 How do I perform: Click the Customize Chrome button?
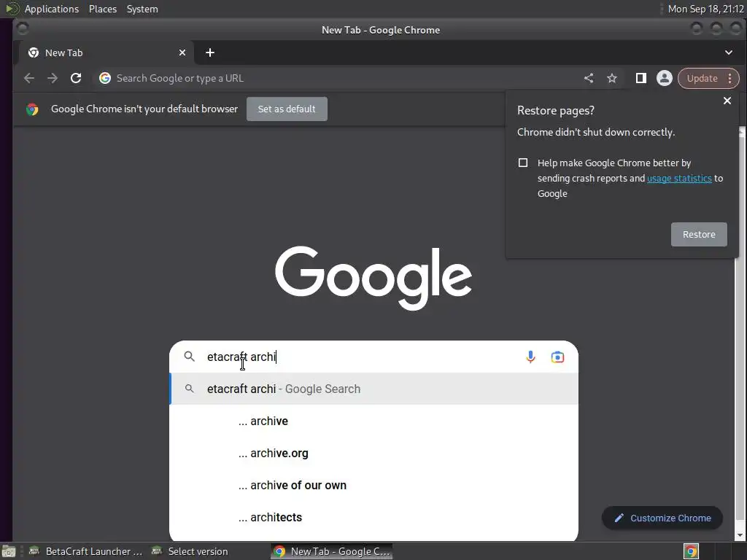[x=662, y=518]
